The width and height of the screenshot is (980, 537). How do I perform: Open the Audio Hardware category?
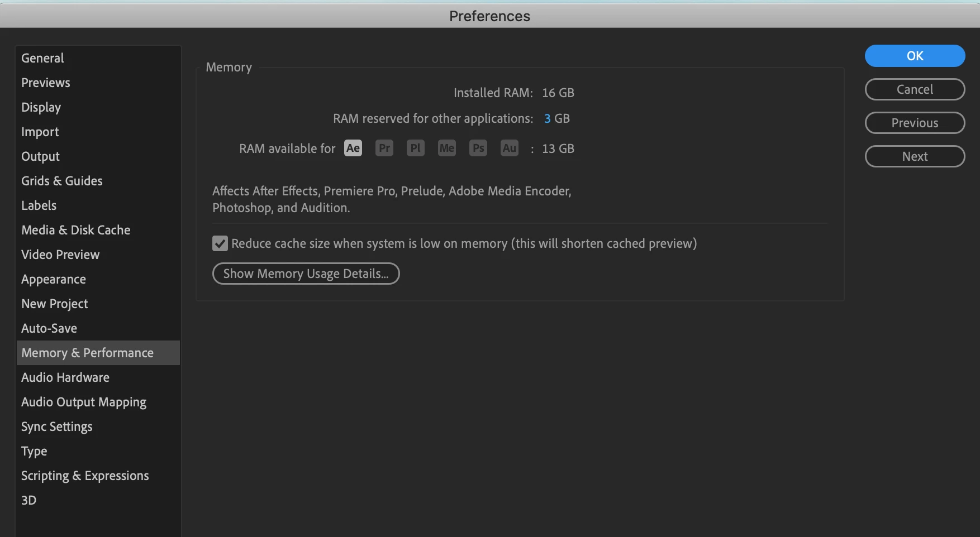[x=98, y=377]
